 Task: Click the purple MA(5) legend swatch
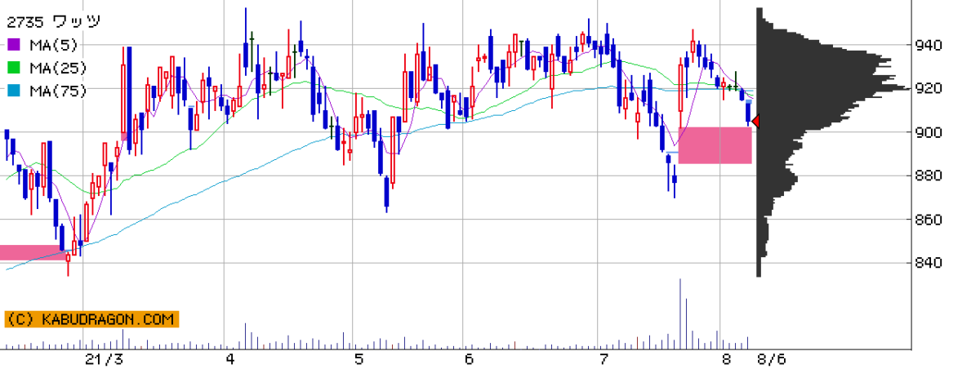pos(14,44)
